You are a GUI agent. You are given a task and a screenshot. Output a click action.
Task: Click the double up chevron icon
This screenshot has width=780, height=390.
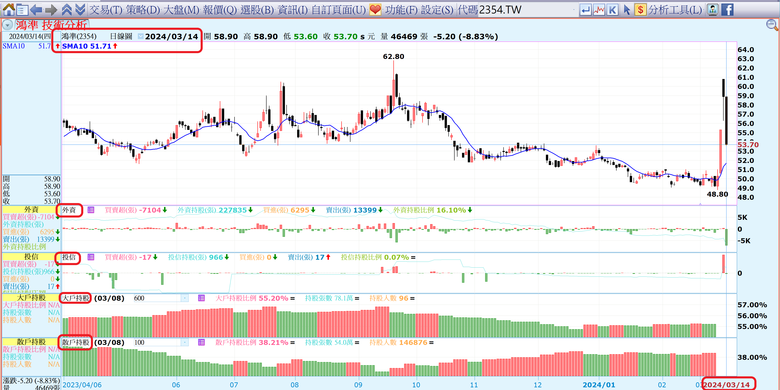point(67,9)
